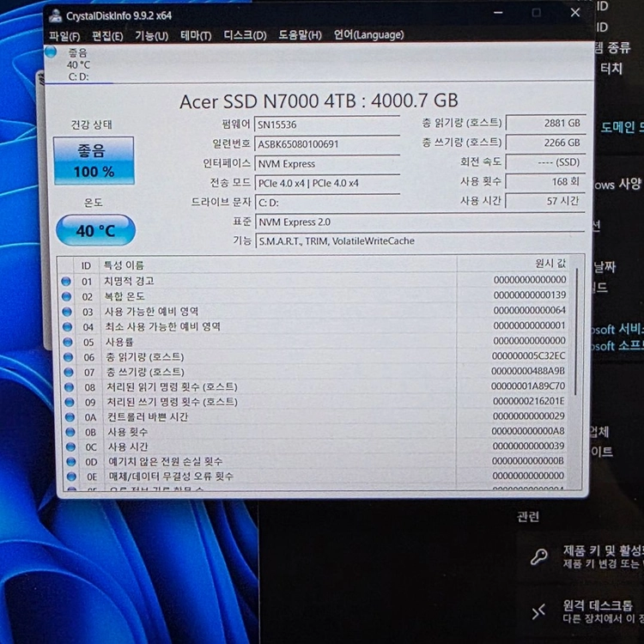Click raw value 0000000216201E
The image size is (644, 644).
click(x=529, y=401)
